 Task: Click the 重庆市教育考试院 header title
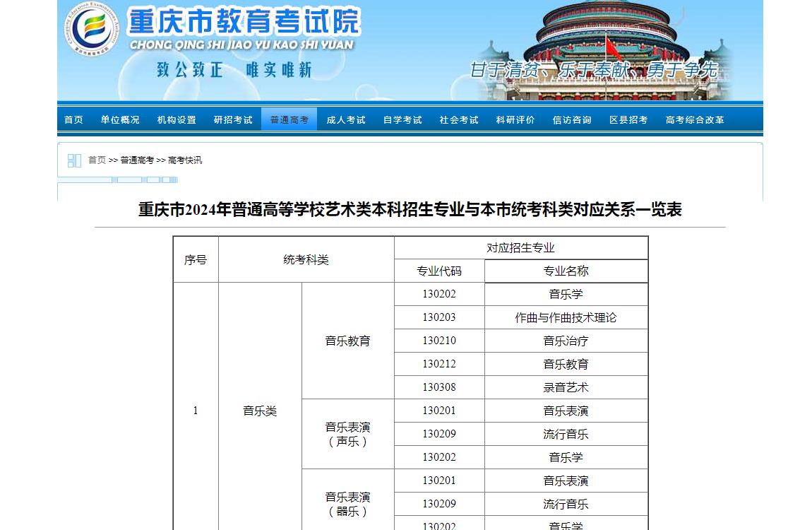pos(244,21)
